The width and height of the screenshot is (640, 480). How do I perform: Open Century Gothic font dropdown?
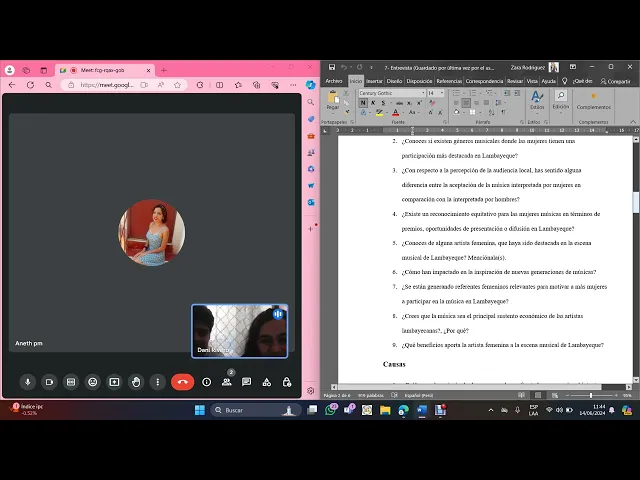point(423,93)
